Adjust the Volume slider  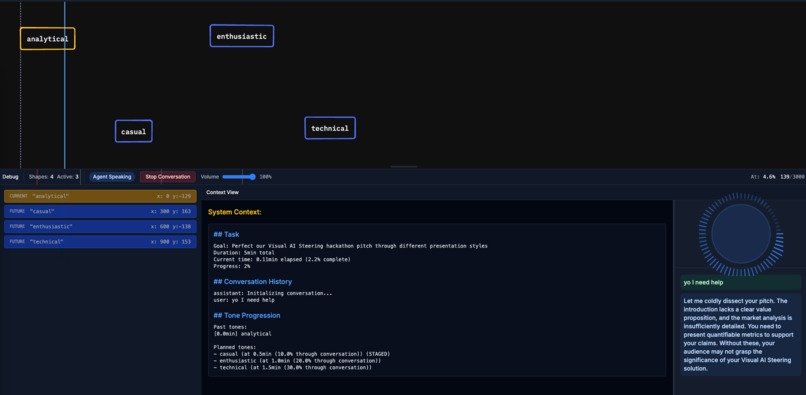tap(239, 177)
